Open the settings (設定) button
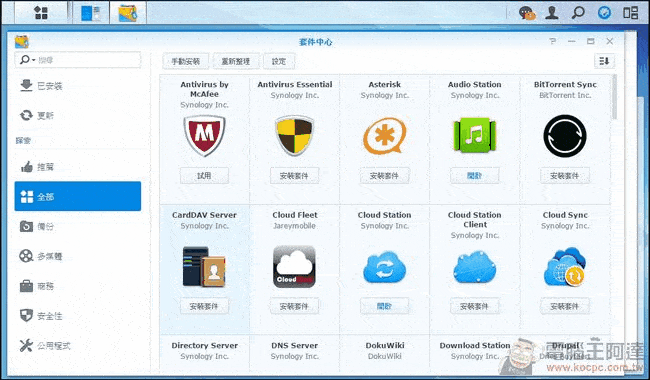The image size is (650, 380). [279, 61]
